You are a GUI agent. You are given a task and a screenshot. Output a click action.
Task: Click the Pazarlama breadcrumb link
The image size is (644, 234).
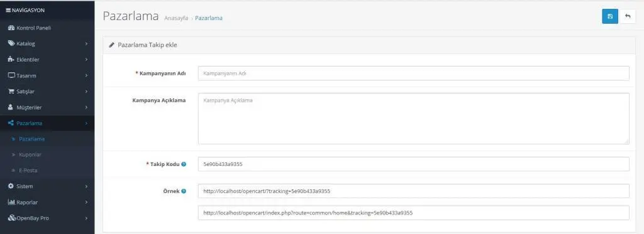point(209,18)
